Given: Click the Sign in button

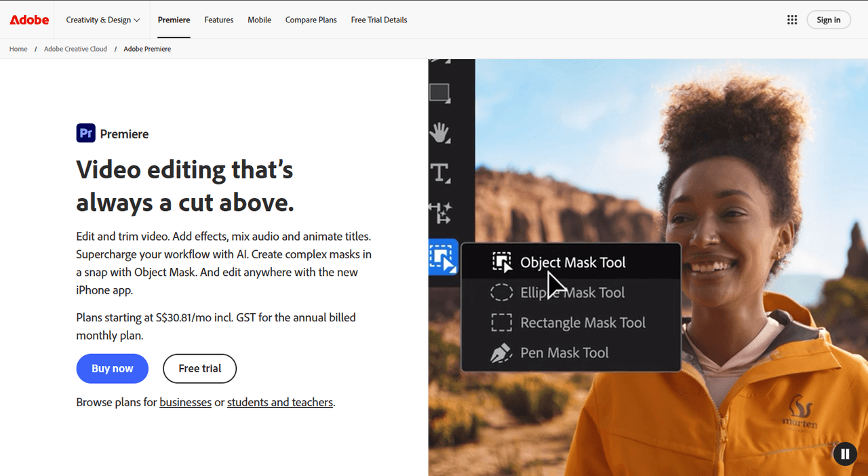Looking at the screenshot, I should 829,20.
